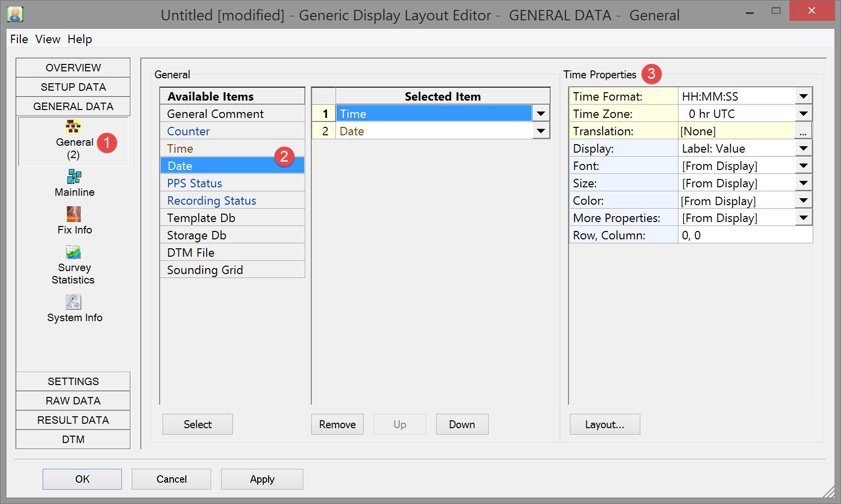Expand the Color property dropdown
This screenshot has width=841, height=504.
tap(803, 201)
